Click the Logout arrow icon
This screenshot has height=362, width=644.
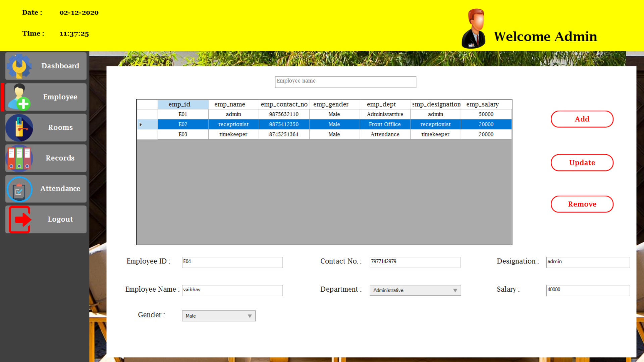click(x=19, y=219)
